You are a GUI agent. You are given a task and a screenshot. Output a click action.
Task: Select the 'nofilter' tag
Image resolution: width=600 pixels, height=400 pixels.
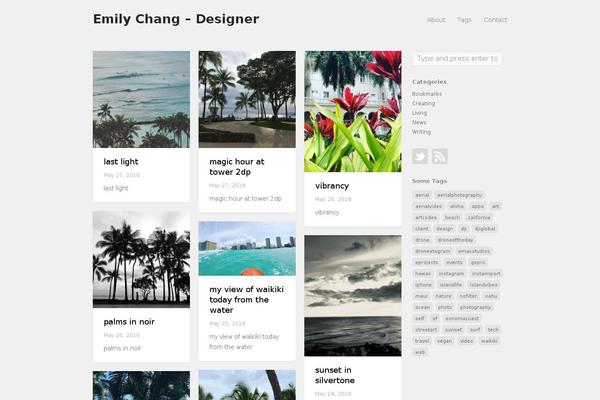(468, 296)
